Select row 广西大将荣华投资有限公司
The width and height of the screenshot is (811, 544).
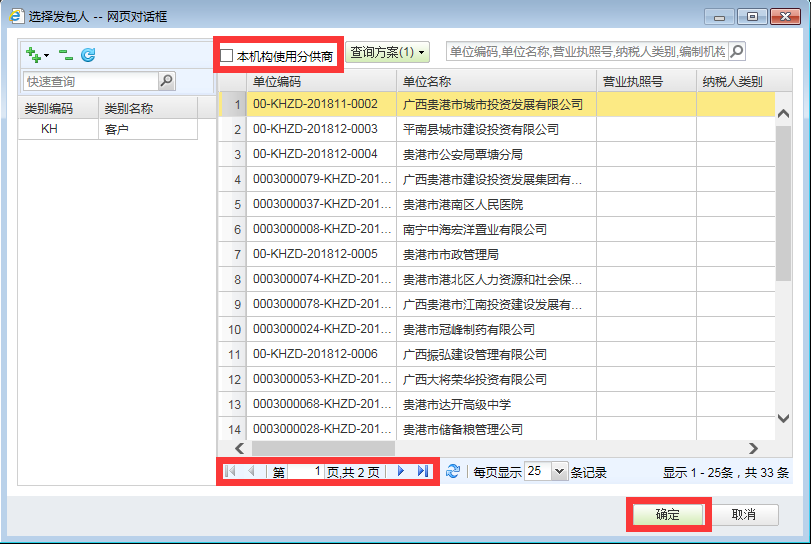(497, 379)
